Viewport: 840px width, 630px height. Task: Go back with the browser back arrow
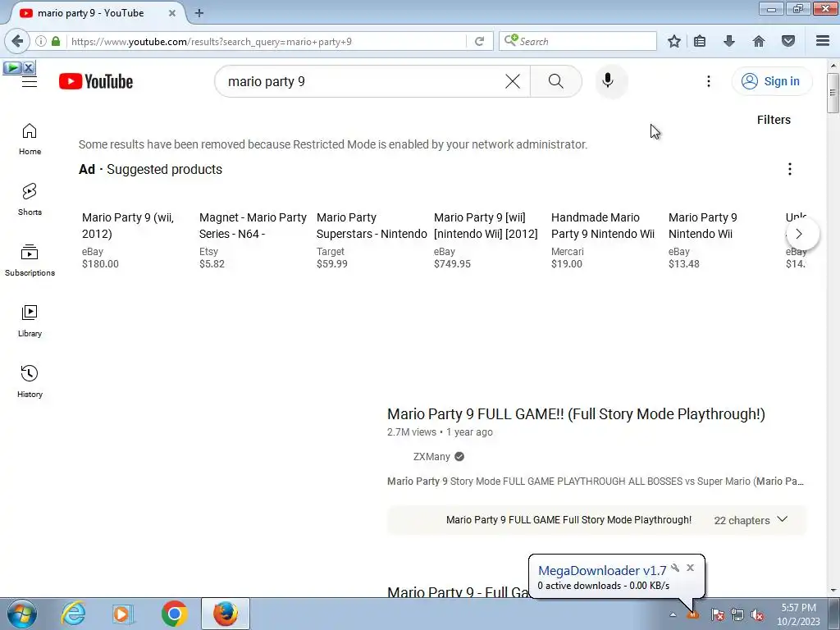point(16,41)
